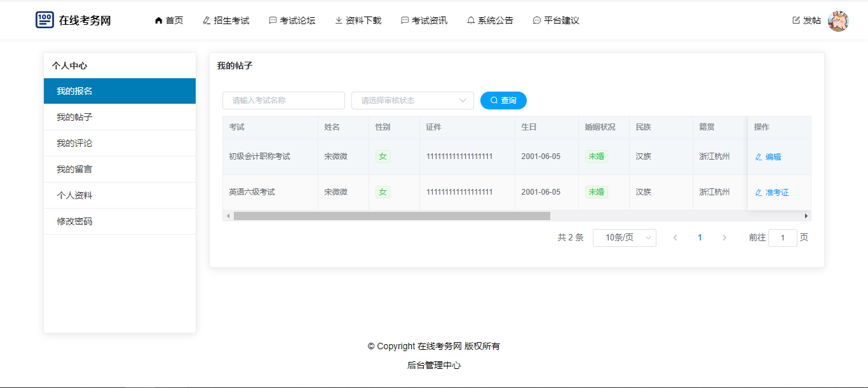Select 修改密码 in the sidebar

pyautogui.click(x=74, y=221)
